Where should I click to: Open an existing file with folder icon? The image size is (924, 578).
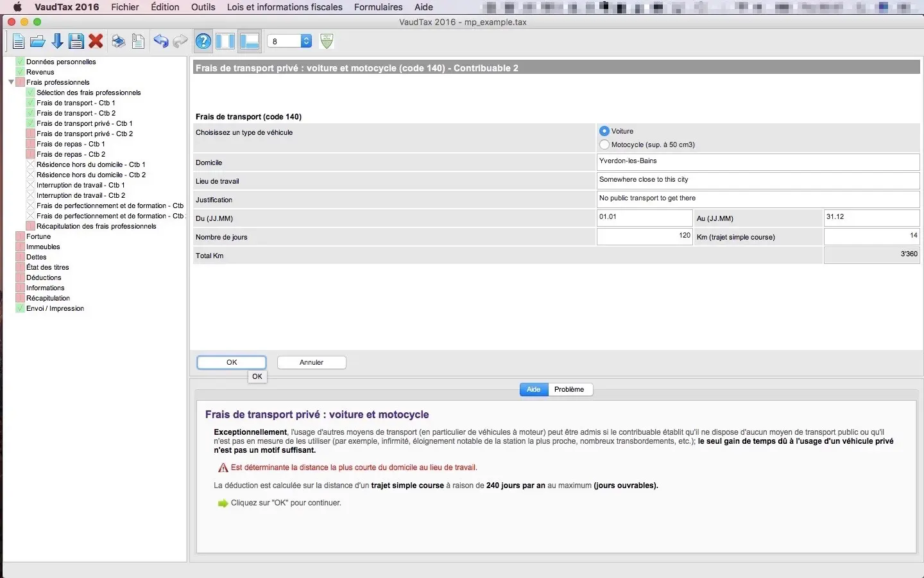38,42
